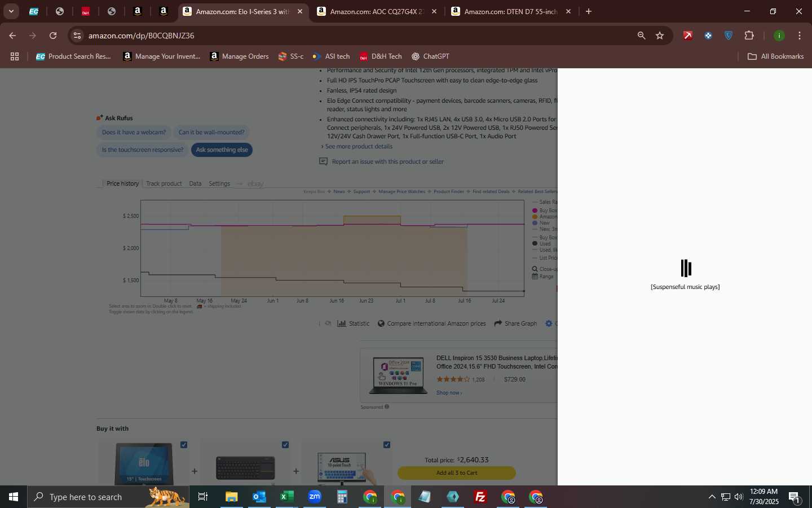This screenshot has width=812, height=508.
Task: Click the 'Ask something else' Rufus button
Action: tap(222, 150)
